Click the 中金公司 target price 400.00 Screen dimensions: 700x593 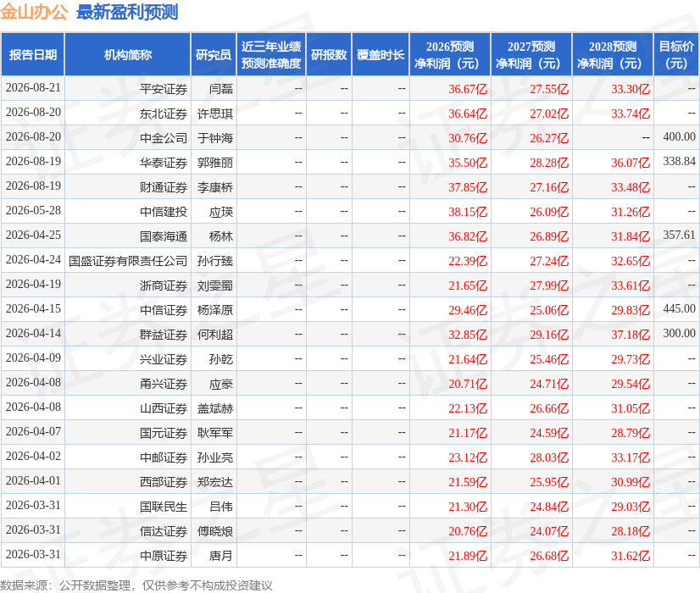click(679, 136)
